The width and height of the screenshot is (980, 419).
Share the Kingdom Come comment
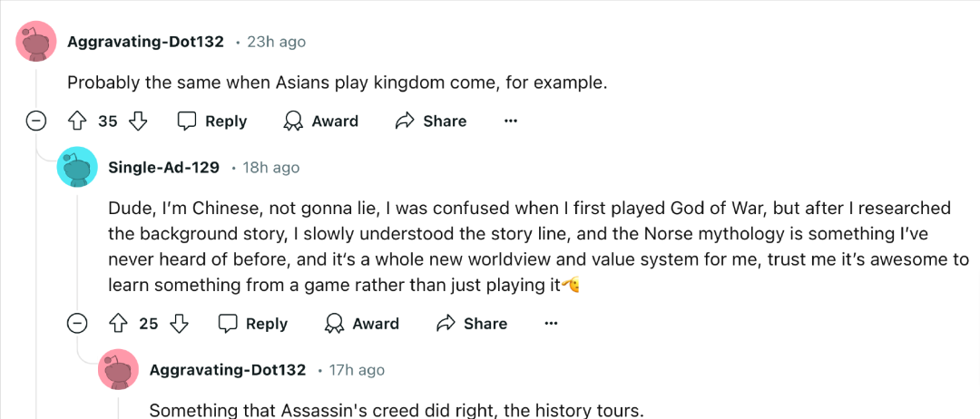pos(431,122)
